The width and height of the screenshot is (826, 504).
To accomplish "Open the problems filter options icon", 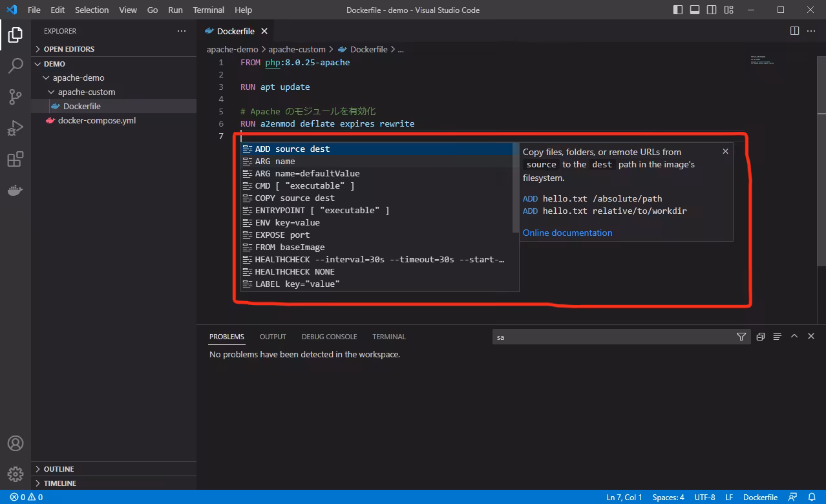I will click(741, 337).
